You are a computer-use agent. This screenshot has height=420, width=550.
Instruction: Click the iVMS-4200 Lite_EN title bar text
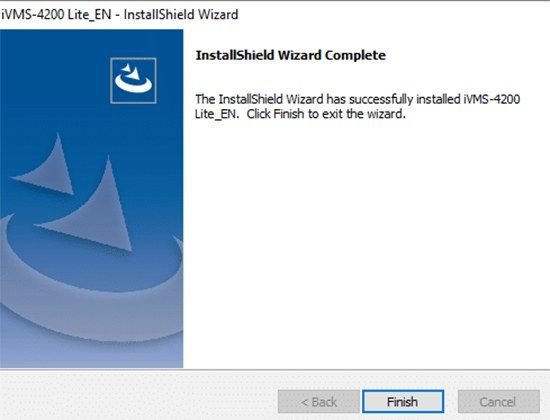(x=56, y=14)
